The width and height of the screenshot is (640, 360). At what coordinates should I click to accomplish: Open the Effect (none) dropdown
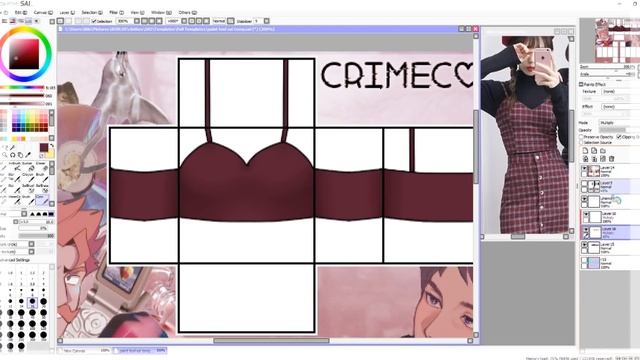click(621, 107)
